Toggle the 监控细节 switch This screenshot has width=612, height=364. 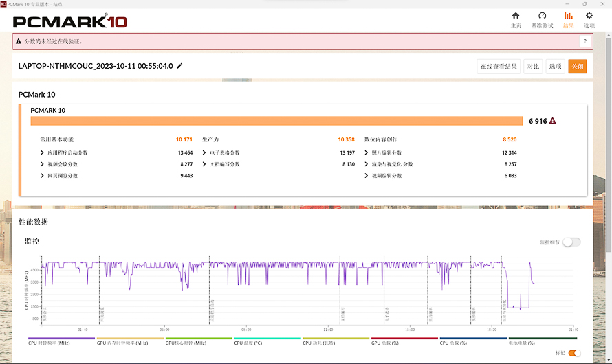[571, 242]
